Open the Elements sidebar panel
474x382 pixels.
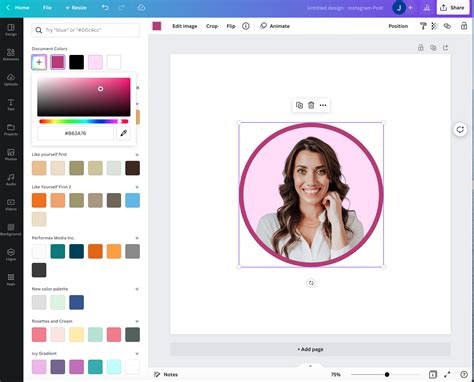[11, 55]
